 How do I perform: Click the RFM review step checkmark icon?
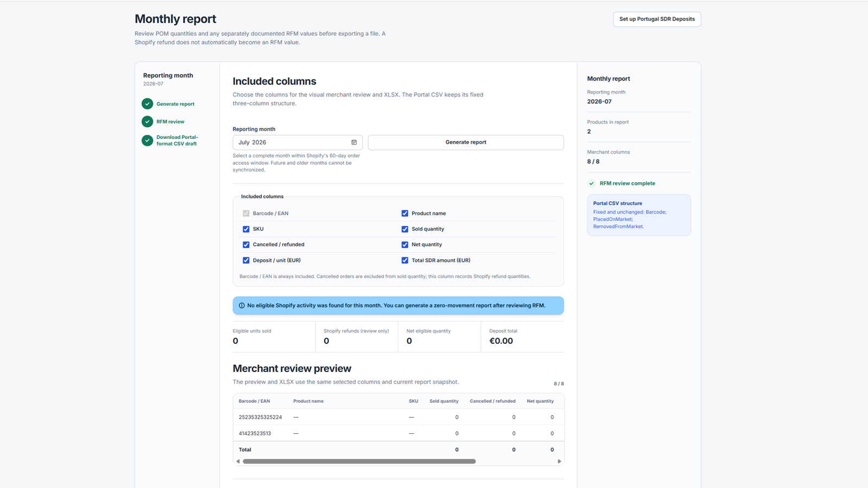(147, 121)
